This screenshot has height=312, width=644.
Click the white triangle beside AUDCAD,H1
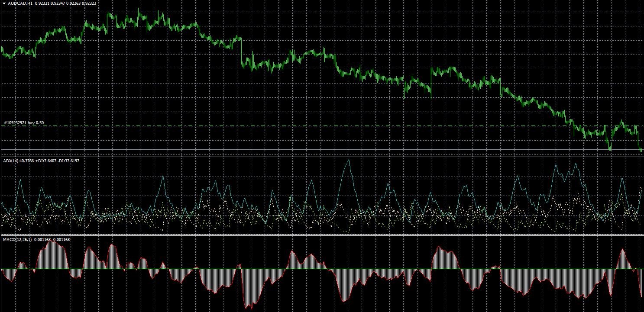(4, 3)
